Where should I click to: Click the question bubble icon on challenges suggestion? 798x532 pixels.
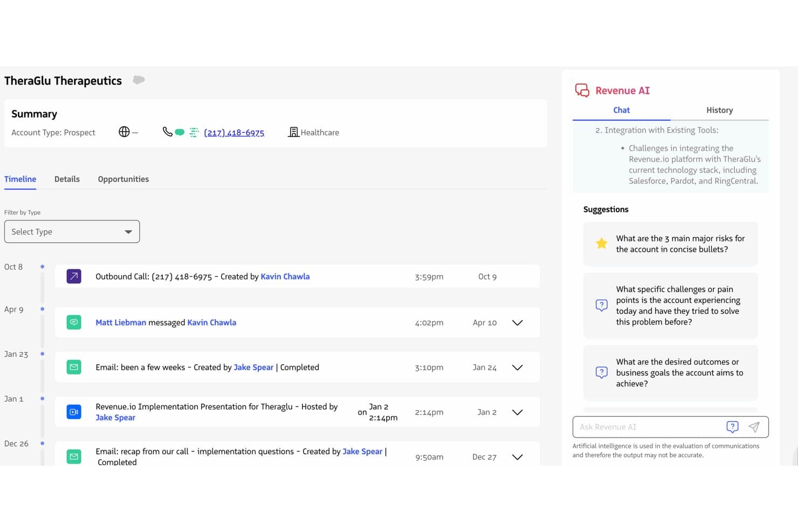coord(602,306)
